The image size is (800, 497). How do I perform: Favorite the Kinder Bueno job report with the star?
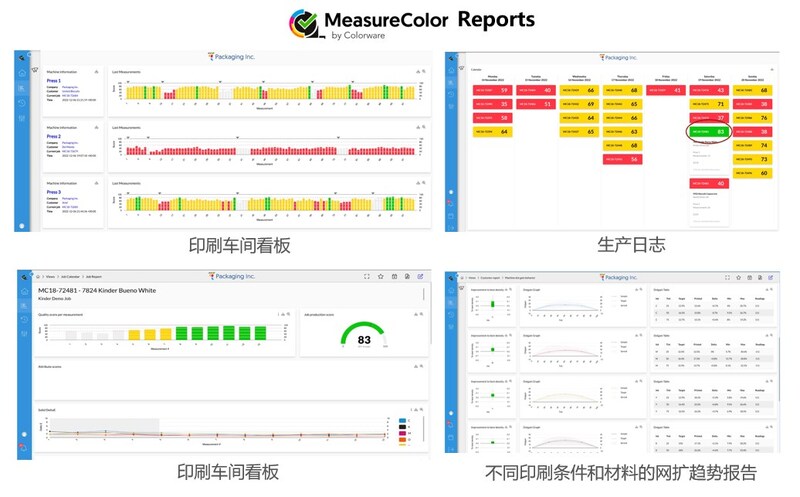click(x=381, y=276)
